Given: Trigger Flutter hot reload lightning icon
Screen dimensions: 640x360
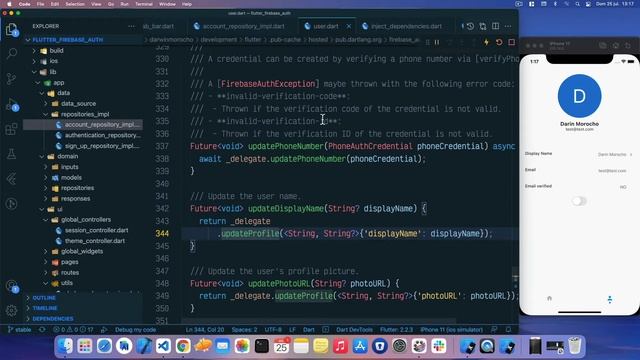Looking at the screenshot, I should pos(486,42).
